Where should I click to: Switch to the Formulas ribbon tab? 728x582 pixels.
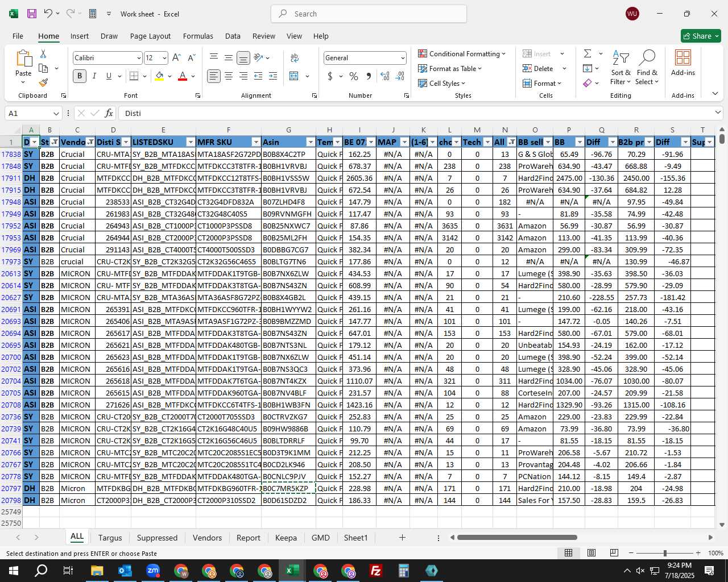(x=198, y=36)
